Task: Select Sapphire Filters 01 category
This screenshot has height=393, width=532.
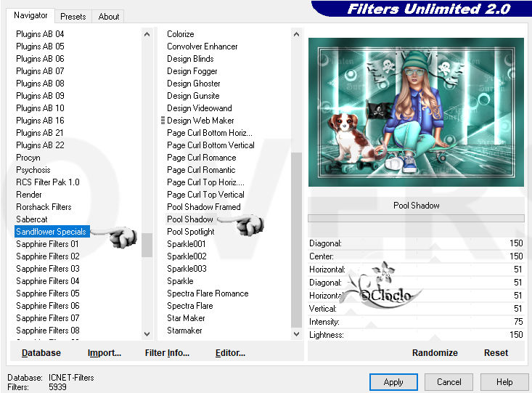Action: coord(47,244)
